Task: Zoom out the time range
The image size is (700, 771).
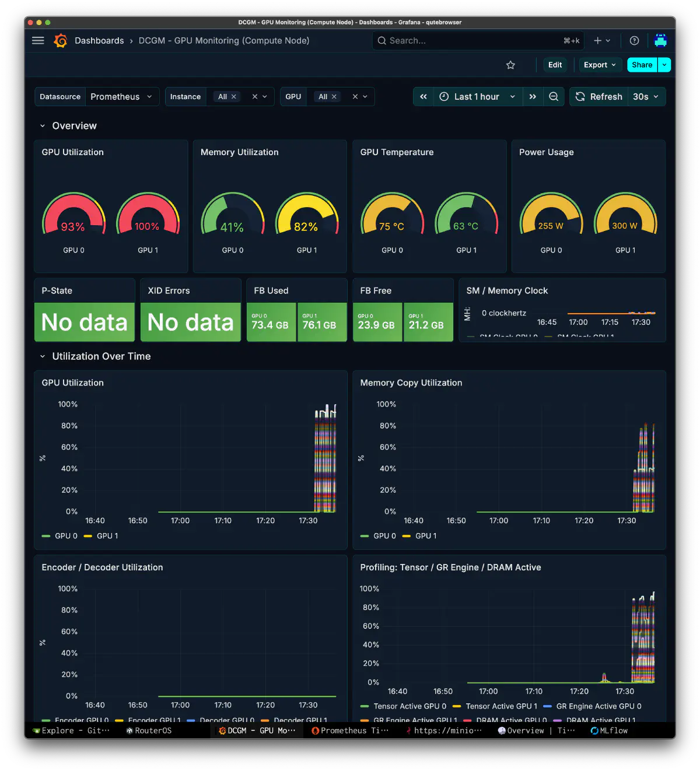Action: tap(554, 97)
